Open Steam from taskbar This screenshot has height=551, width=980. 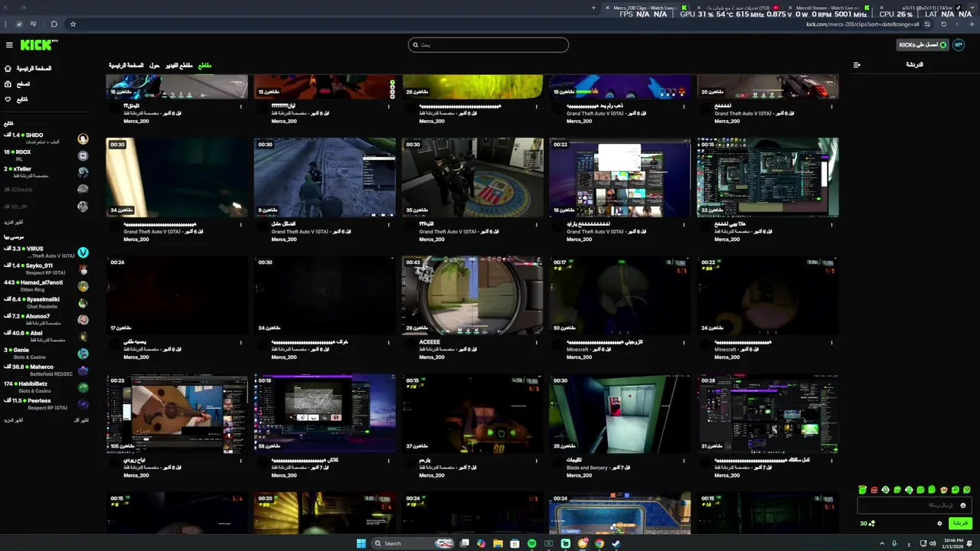point(616,543)
